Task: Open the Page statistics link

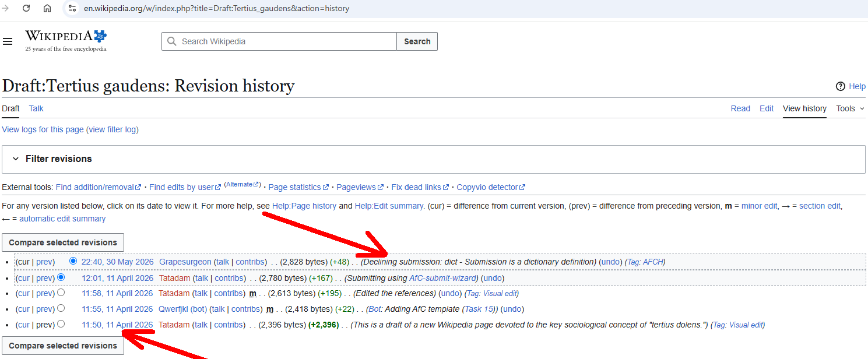Action: 298,187
